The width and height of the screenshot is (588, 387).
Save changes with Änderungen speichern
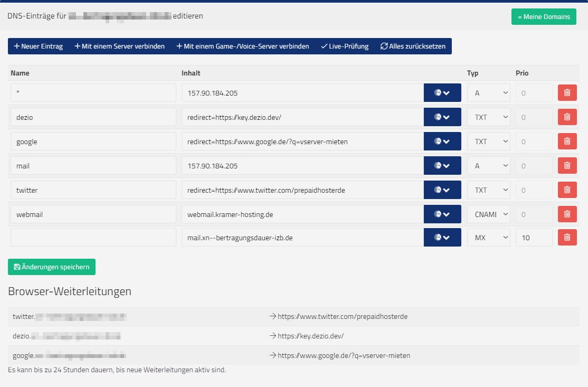52,267
